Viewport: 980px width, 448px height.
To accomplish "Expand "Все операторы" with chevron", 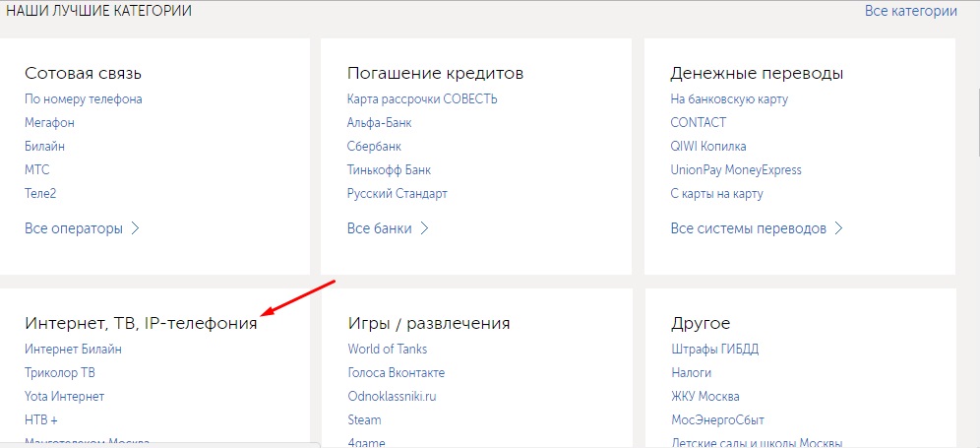I will coord(83,228).
